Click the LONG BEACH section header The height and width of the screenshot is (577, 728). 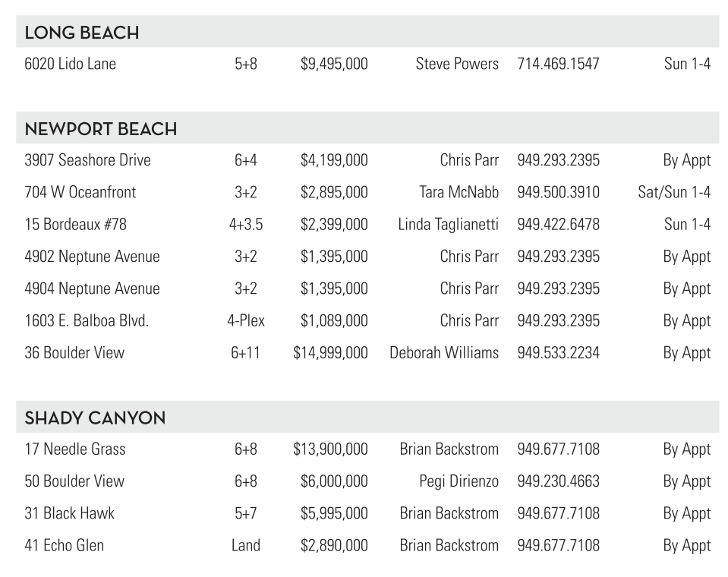click(82, 33)
